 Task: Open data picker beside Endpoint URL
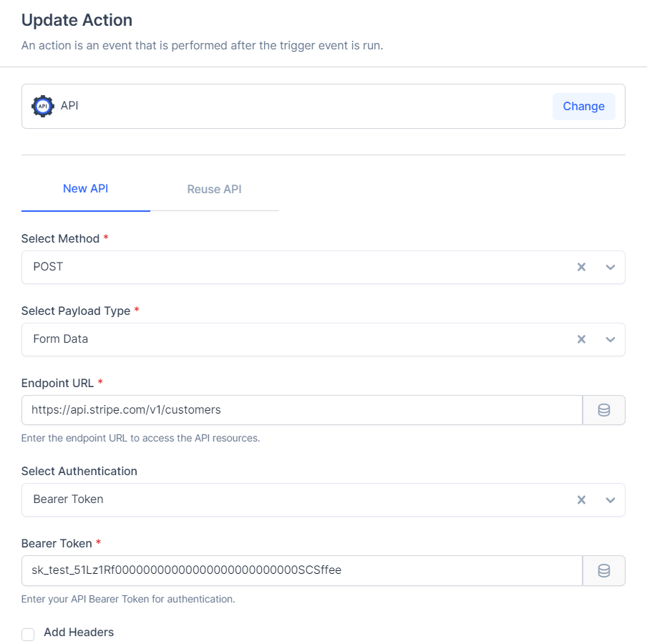(603, 410)
